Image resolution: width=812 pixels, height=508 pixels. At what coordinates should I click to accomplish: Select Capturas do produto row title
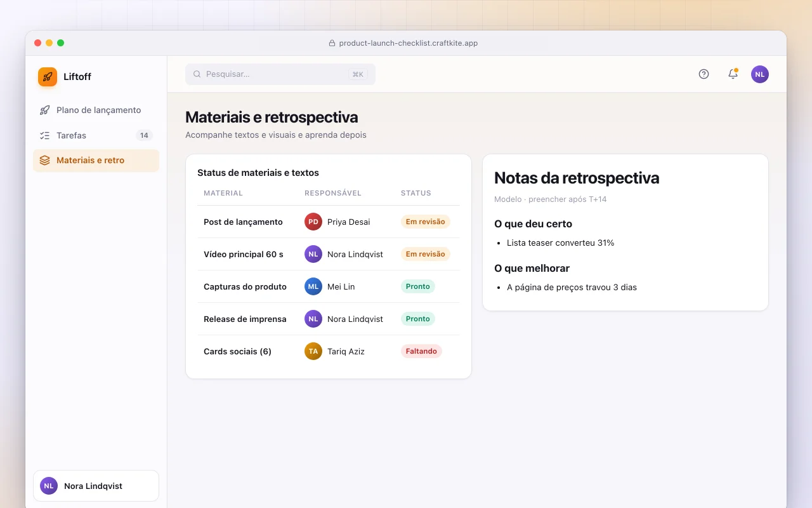[x=245, y=286]
